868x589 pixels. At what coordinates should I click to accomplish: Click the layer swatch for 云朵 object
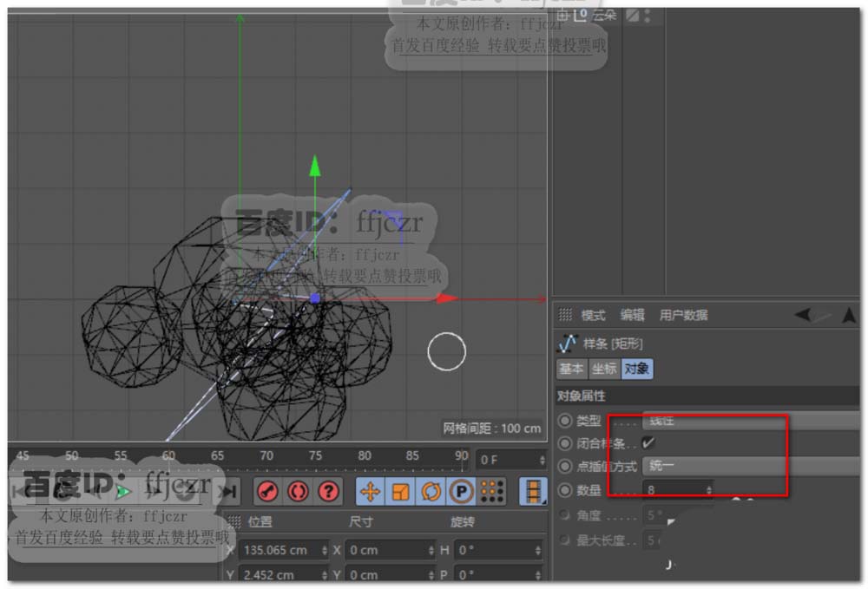(632, 15)
